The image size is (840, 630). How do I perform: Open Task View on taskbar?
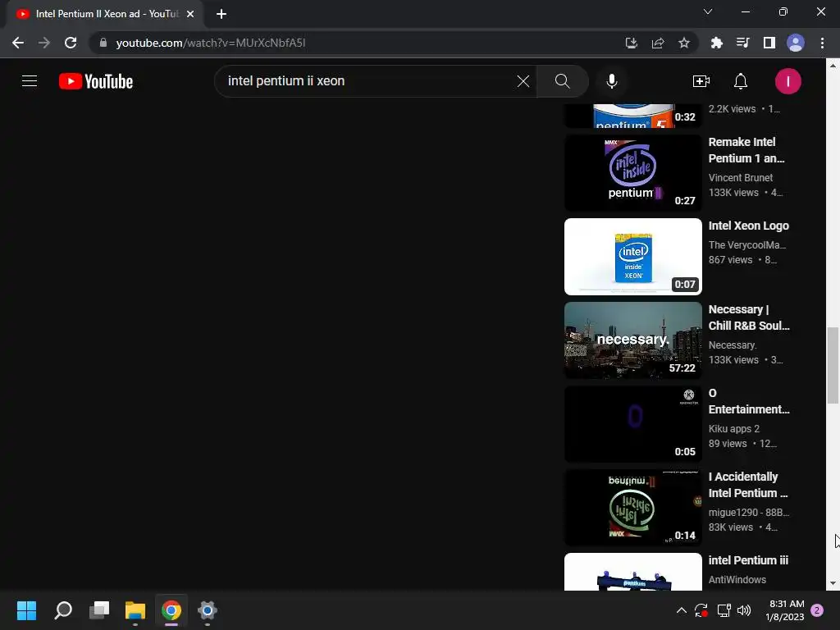coord(99,610)
